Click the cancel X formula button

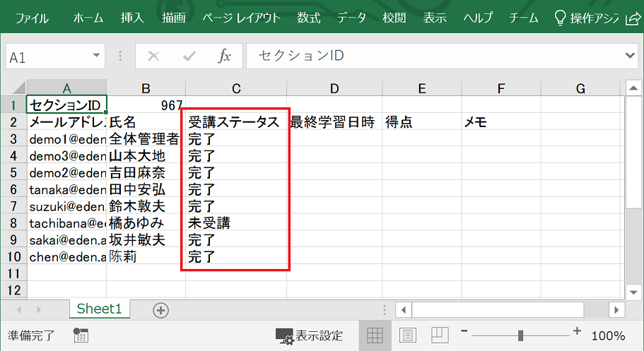(x=153, y=56)
